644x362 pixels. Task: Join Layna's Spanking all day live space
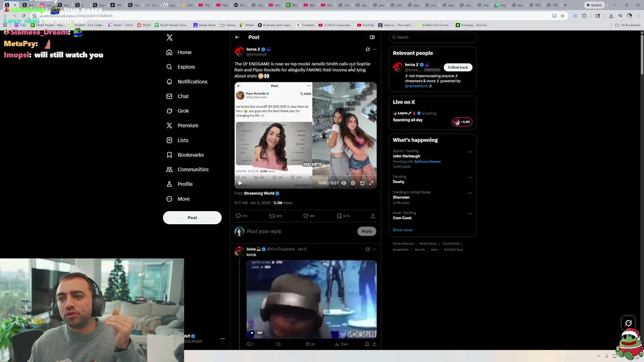(462, 122)
